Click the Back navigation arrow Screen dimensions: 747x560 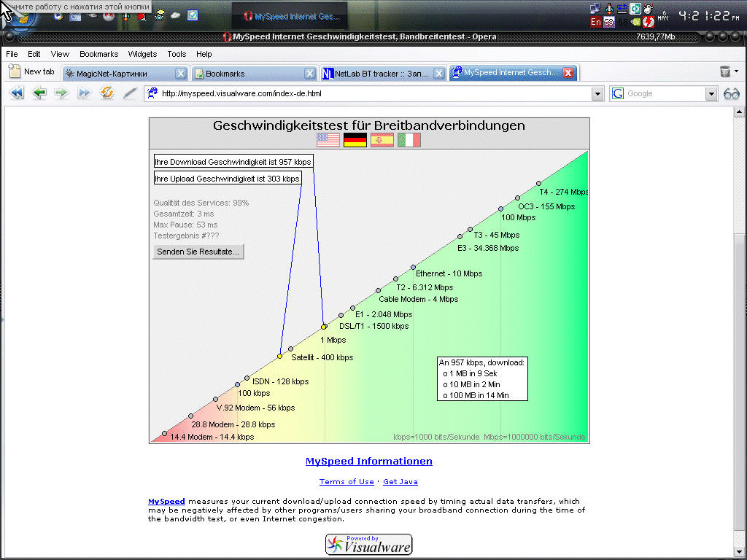(39, 93)
